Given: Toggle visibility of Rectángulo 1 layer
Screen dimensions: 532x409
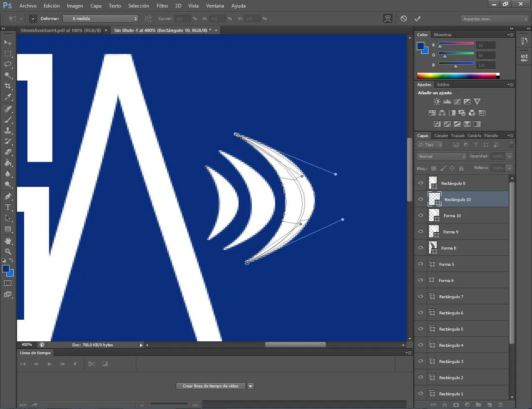Looking at the screenshot, I should tap(421, 394).
